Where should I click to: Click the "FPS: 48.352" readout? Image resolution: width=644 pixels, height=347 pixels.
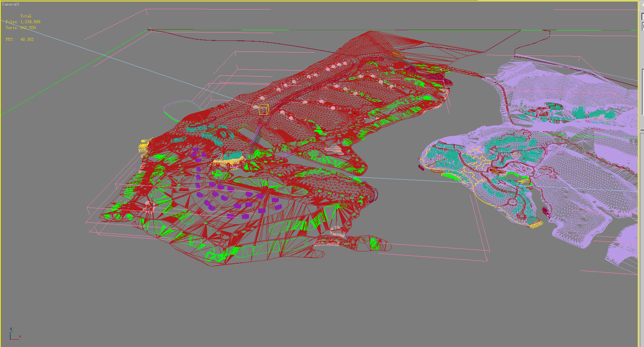[x=19, y=39]
